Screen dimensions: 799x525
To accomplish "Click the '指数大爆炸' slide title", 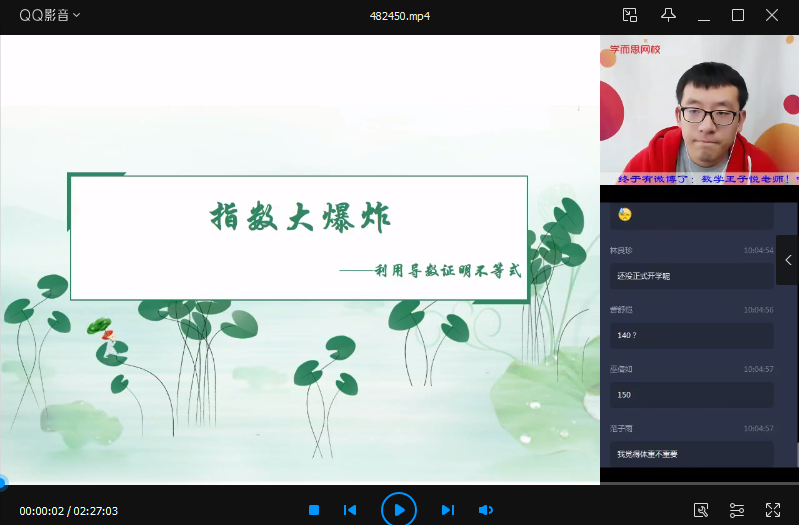I will 300,217.
